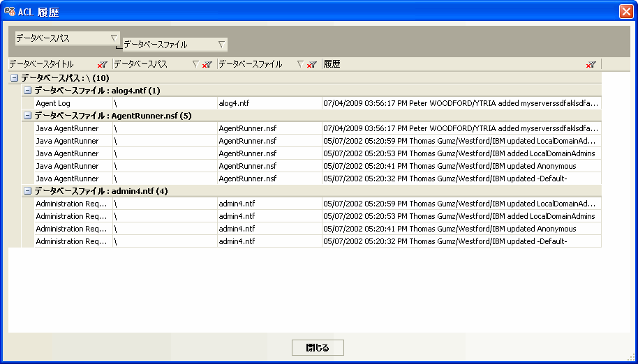Click ACL 履歴 title bar app icon
The image size is (638, 364).
(x=10, y=11)
